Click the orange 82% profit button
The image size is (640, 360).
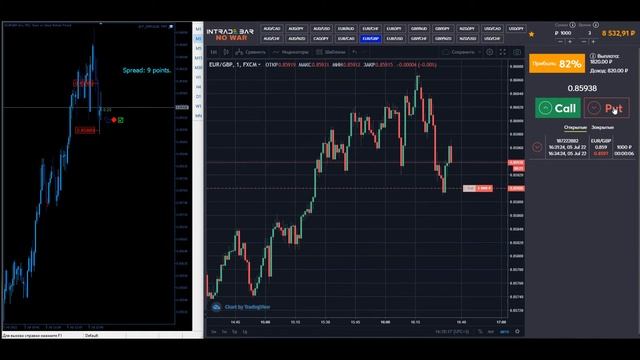click(557, 64)
